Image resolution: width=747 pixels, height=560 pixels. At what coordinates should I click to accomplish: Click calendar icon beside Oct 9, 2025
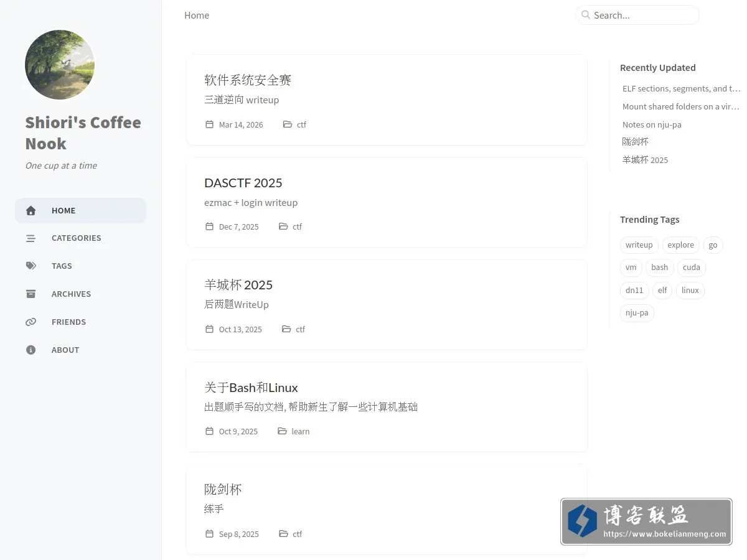point(209,431)
